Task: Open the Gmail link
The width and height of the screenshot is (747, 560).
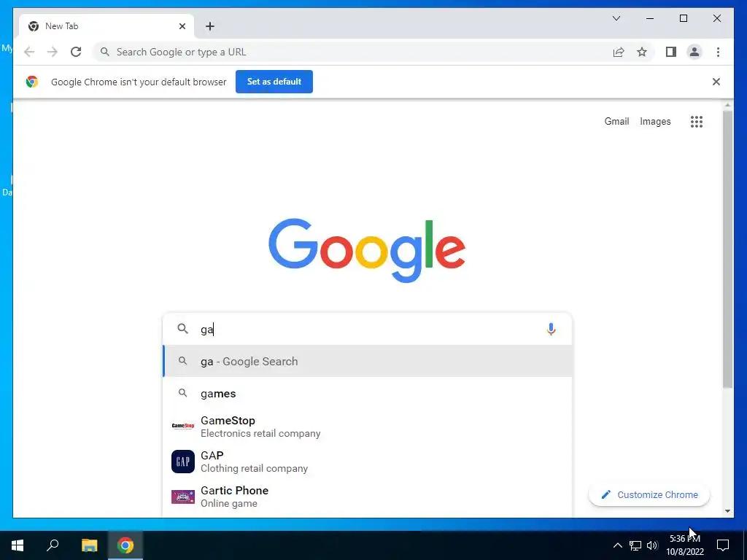Action: pyautogui.click(x=616, y=122)
